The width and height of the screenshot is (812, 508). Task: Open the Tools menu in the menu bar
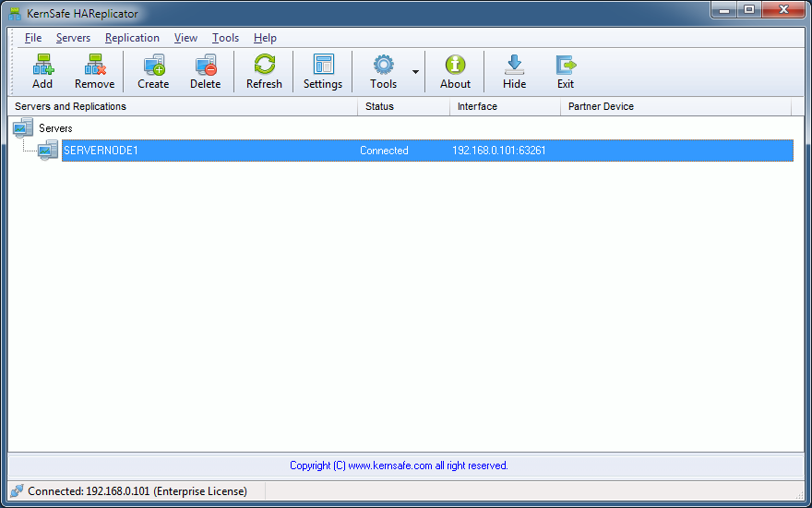[225, 38]
